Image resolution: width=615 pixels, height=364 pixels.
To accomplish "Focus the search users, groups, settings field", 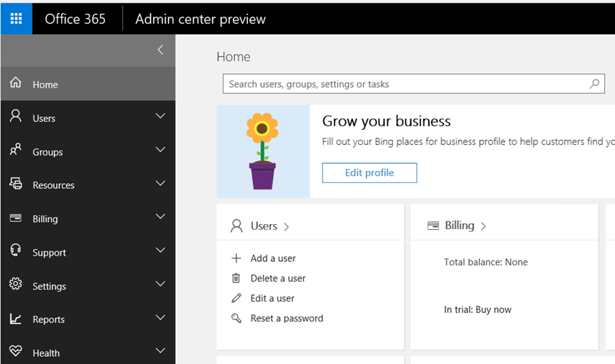I will coord(414,83).
